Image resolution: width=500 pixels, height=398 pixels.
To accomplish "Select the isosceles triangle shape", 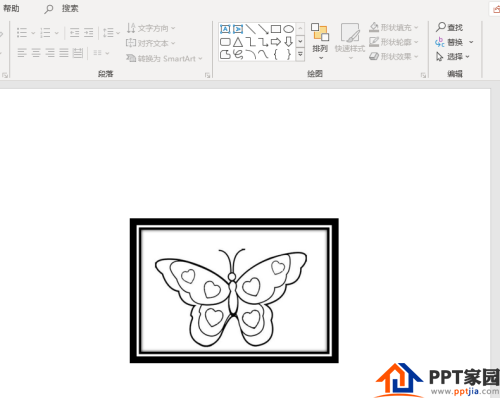I will click(238, 42).
